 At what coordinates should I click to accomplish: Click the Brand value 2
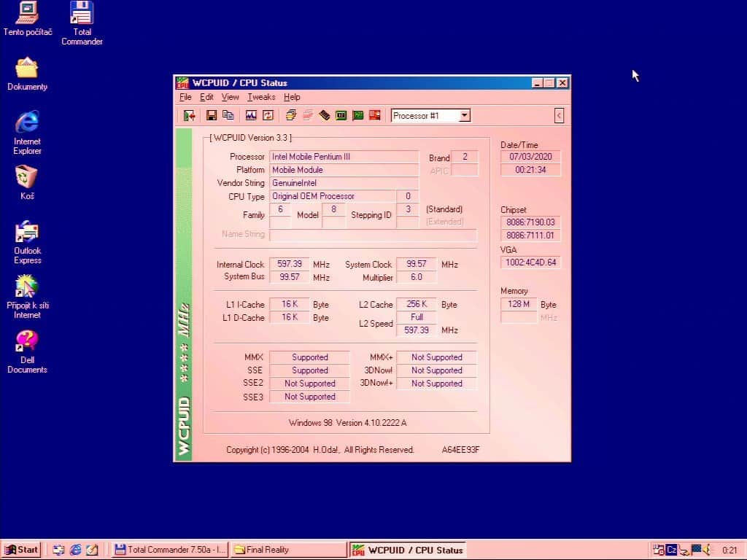tap(465, 157)
